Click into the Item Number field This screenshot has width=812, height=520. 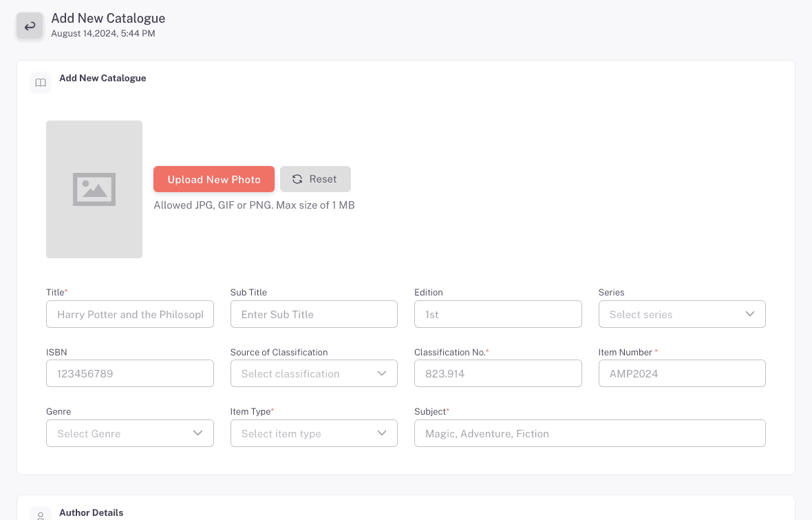tap(682, 373)
